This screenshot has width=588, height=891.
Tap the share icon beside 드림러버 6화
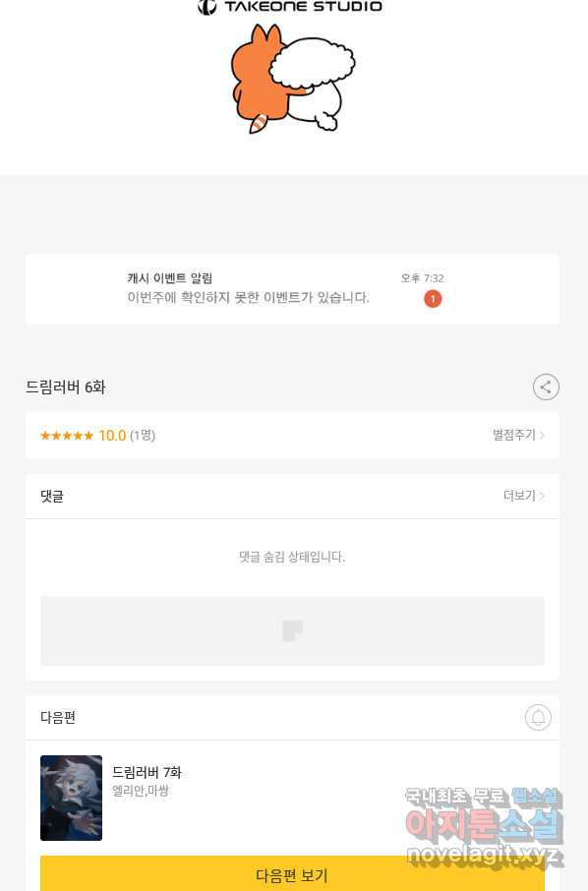point(546,386)
